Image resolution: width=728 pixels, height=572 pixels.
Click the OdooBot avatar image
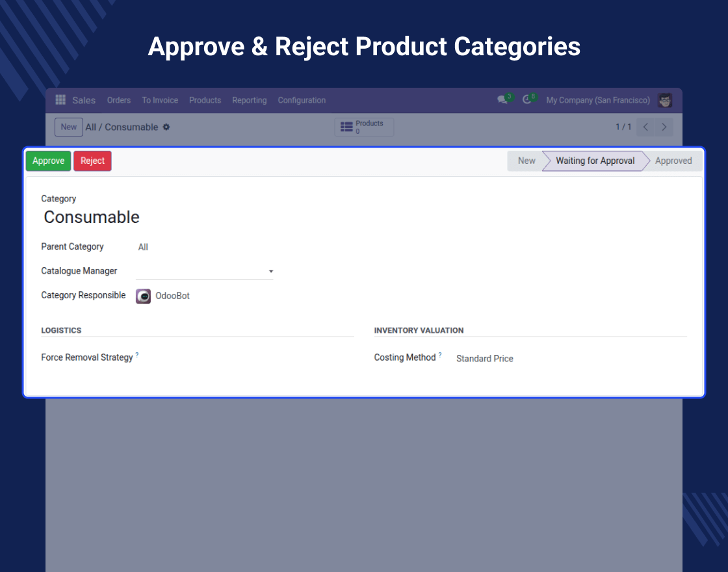[x=143, y=296]
